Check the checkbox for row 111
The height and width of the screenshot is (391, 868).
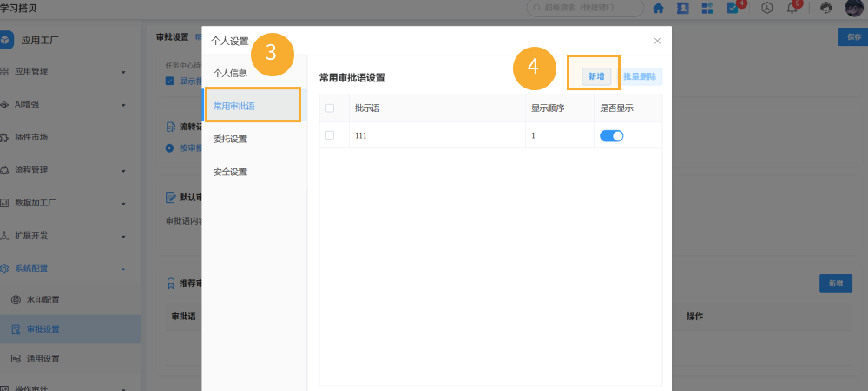point(330,135)
